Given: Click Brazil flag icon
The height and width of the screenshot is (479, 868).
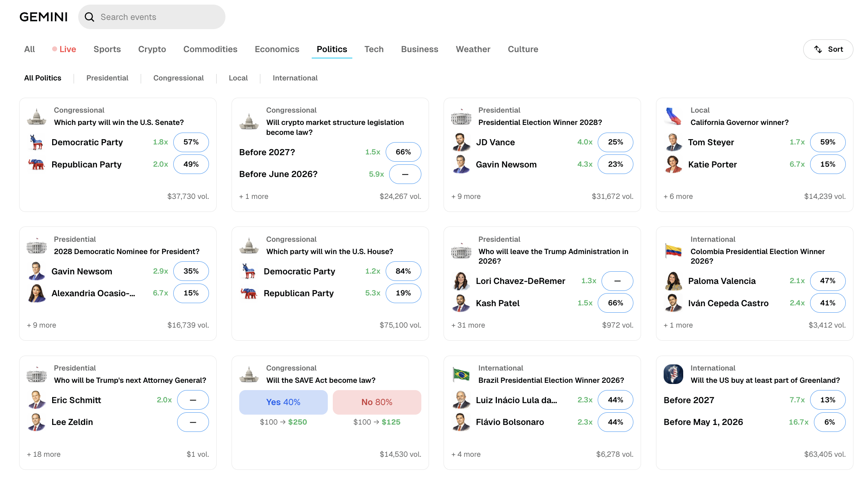Looking at the screenshot, I should pos(461,374).
